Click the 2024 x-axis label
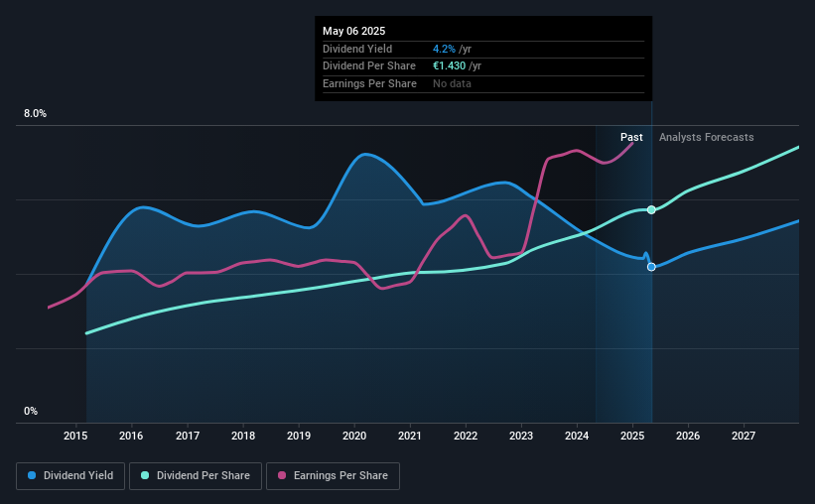The image size is (815, 504). point(577,436)
